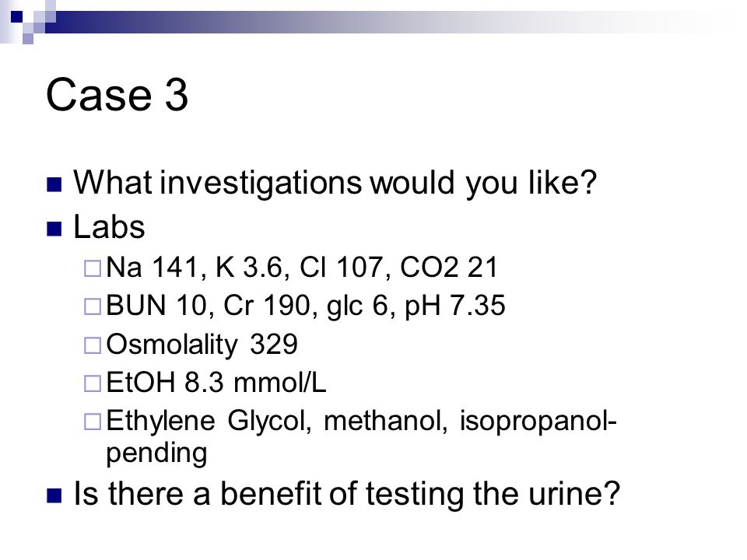
Task: Click the dark blue square in top-left decoration
Action: (16, 16)
